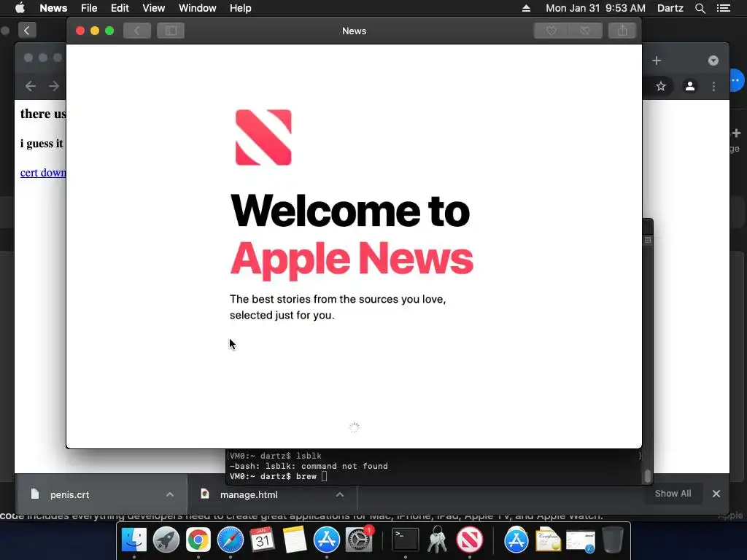Click the back button in News toolbar
747x560 pixels.
click(137, 31)
